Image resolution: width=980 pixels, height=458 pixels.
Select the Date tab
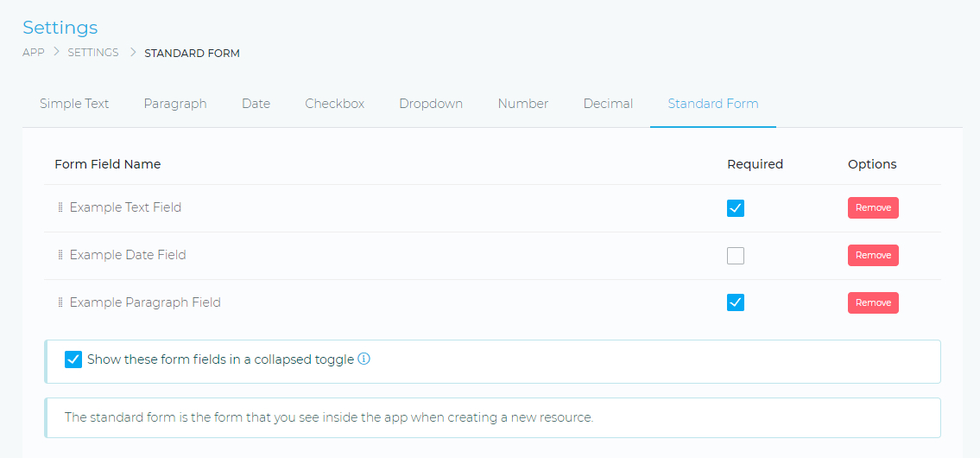(x=256, y=104)
